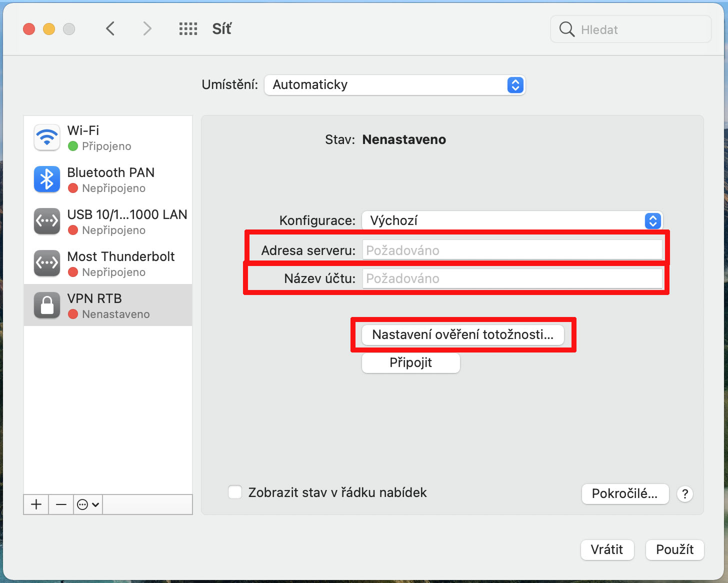Viewport: 728px width, 583px height.
Task: Click the Použít apply button
Action: pos(674,550)
